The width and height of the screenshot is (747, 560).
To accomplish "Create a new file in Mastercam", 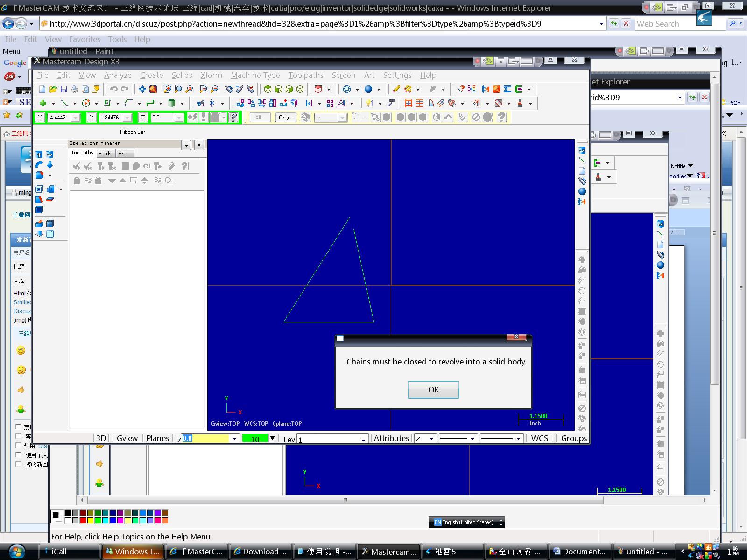I will (x=42, y=89).
